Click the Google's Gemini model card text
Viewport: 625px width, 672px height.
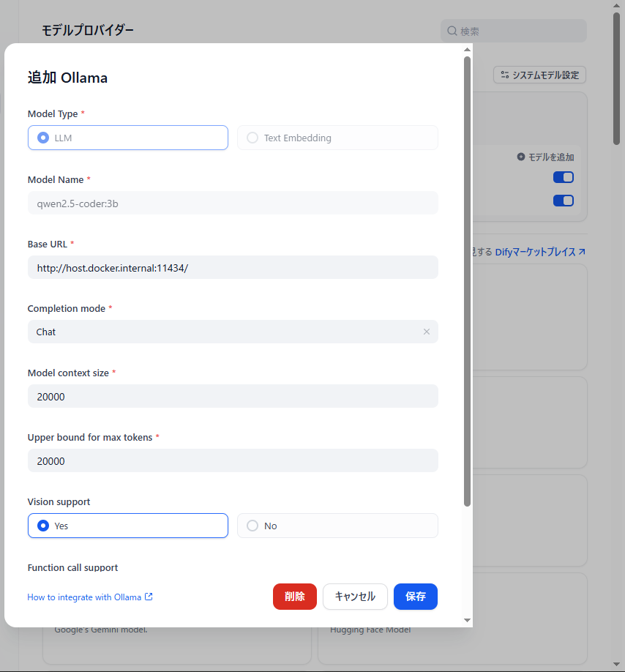(x=101, y=630)
